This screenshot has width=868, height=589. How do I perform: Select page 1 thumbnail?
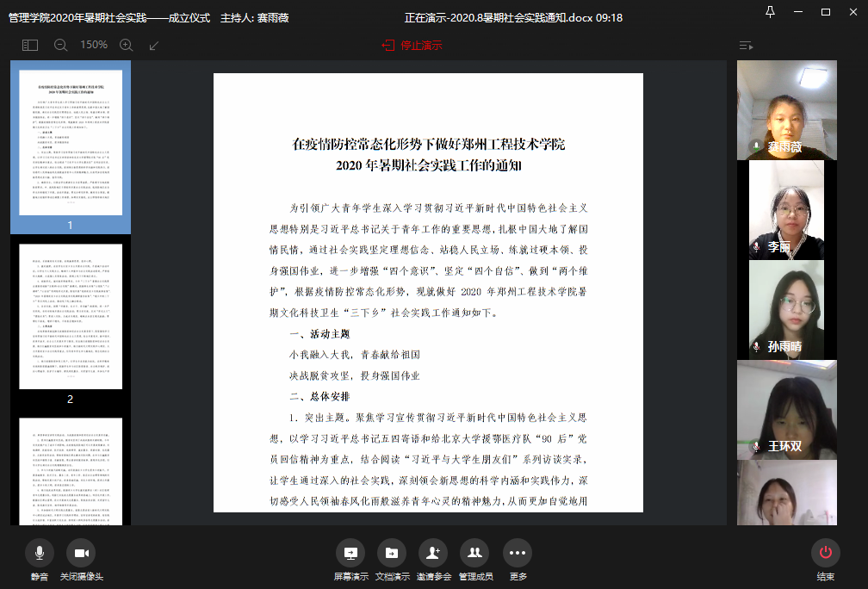(71, 142)
